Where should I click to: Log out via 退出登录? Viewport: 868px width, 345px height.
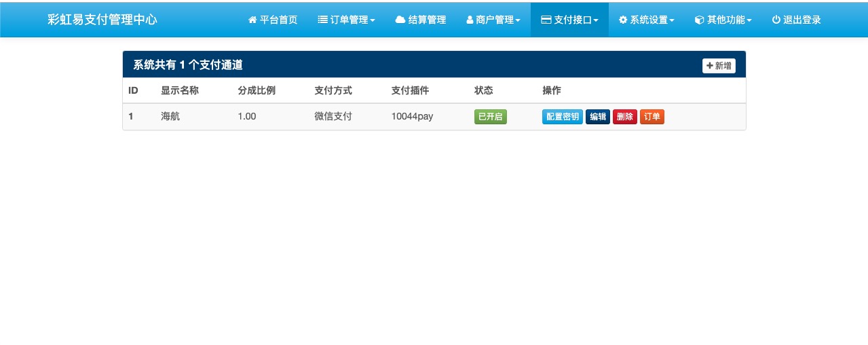(x=796, y=20)
